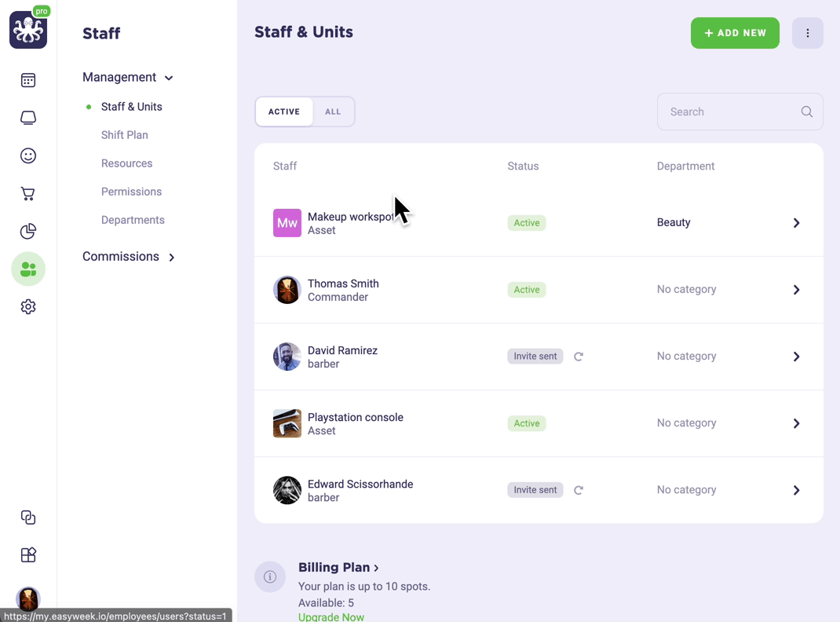Click the search magnifier icon

pos(807,112)
